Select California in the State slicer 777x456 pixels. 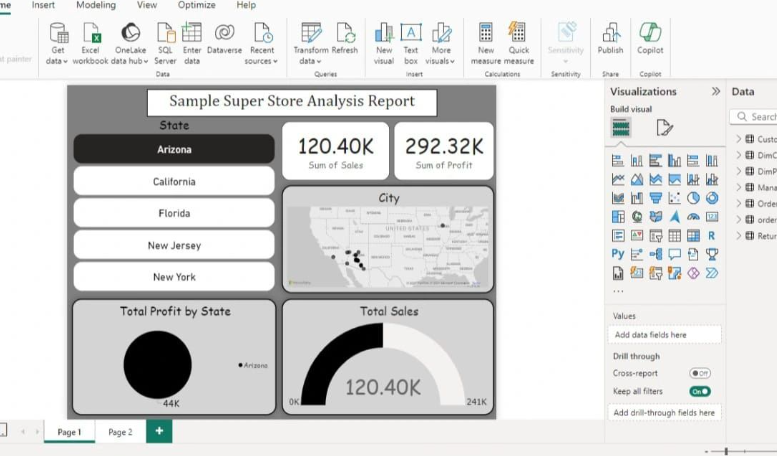pyautogui.click(x=174, y=182)
